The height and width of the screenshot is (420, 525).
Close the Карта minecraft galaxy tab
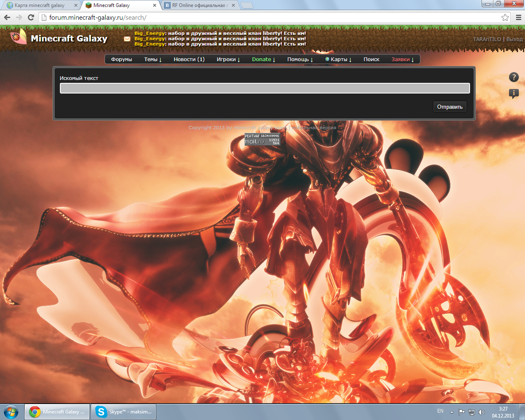pyautogui.click(x=75, y=5)
